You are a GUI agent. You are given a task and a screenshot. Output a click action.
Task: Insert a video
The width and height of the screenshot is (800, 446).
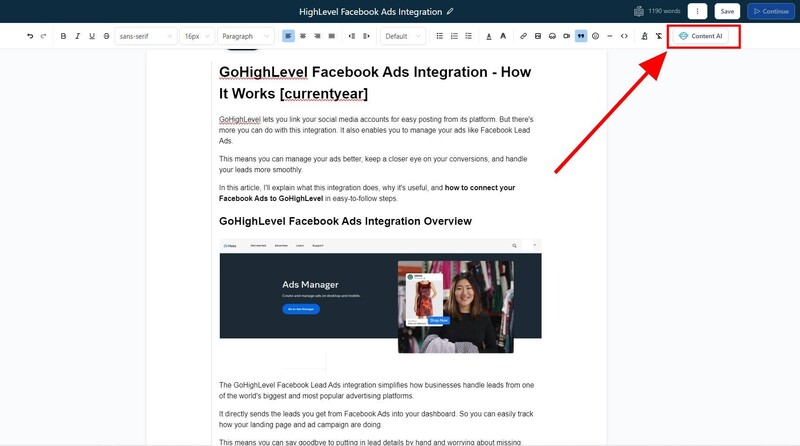click(566, 36)
